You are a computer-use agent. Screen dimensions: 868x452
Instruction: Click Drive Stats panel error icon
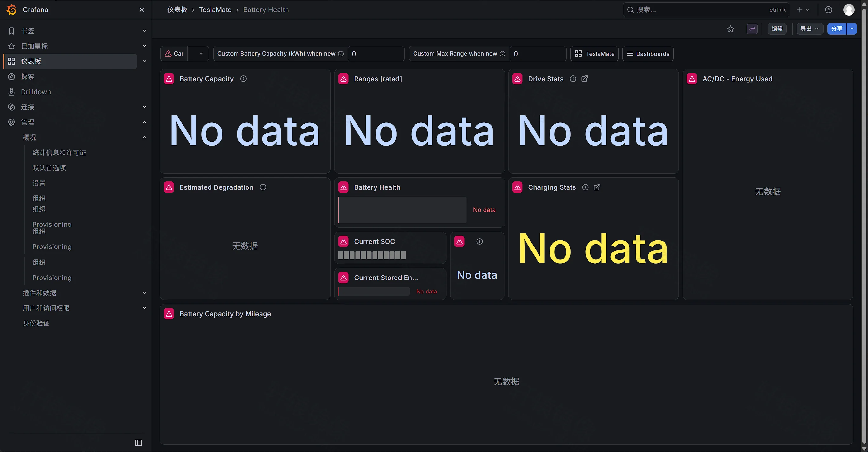tap(518, 79)
